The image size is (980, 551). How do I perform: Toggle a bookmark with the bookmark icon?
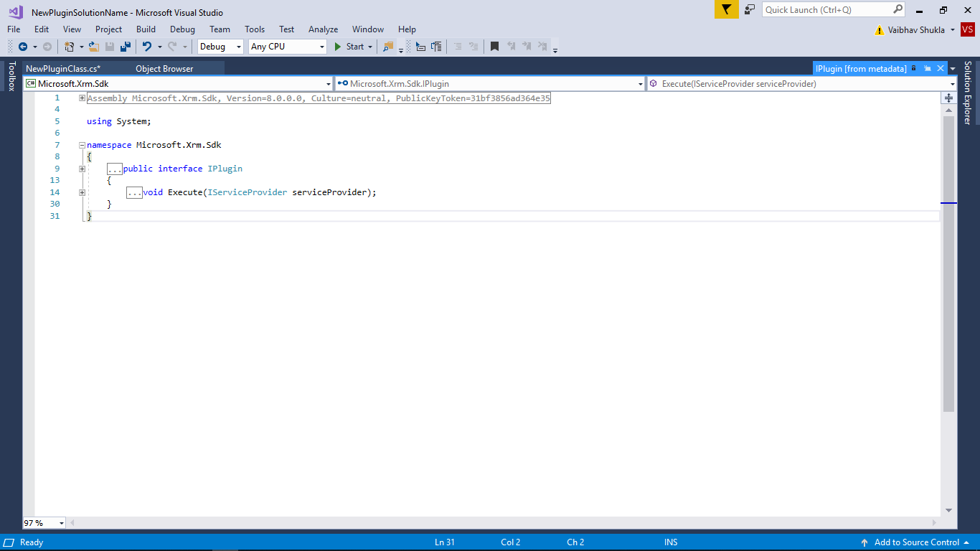[x=494, y=46]
